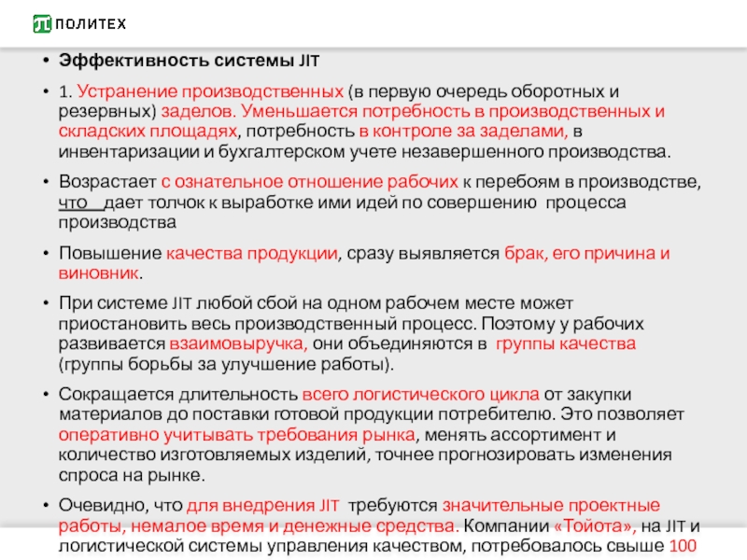Click red text "оперативно учитывать требования рынка"
The height and width of the screenshot is (560, 747).
pyautogui.click(x=235, y=434)
